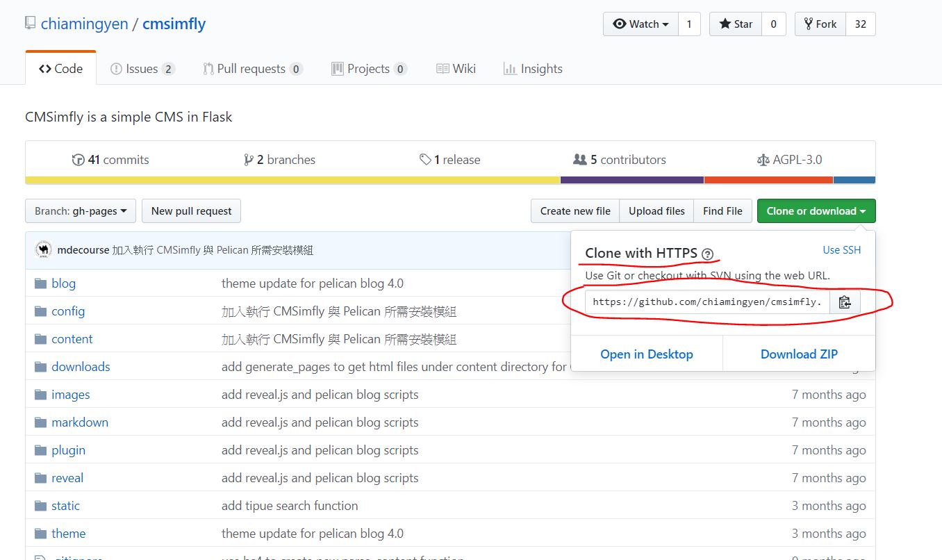Click mdecourse's avatar thumbnail

coord(44,250)
